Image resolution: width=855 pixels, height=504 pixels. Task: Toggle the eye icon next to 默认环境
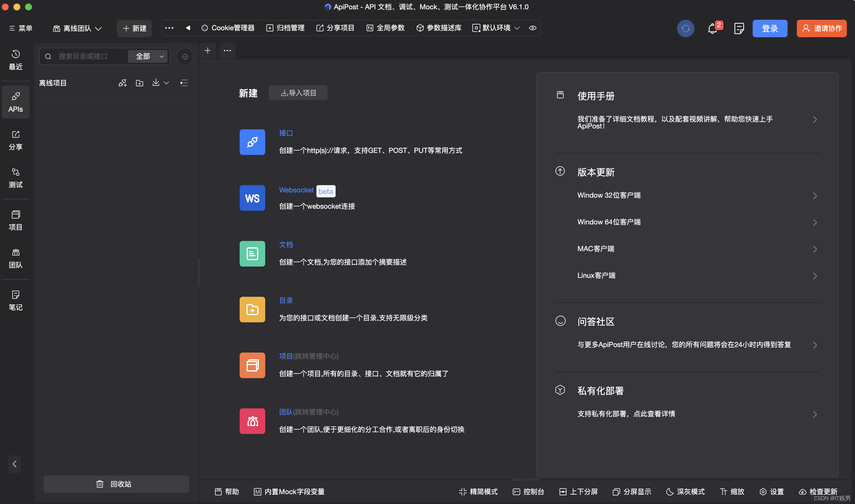point(532,28)
